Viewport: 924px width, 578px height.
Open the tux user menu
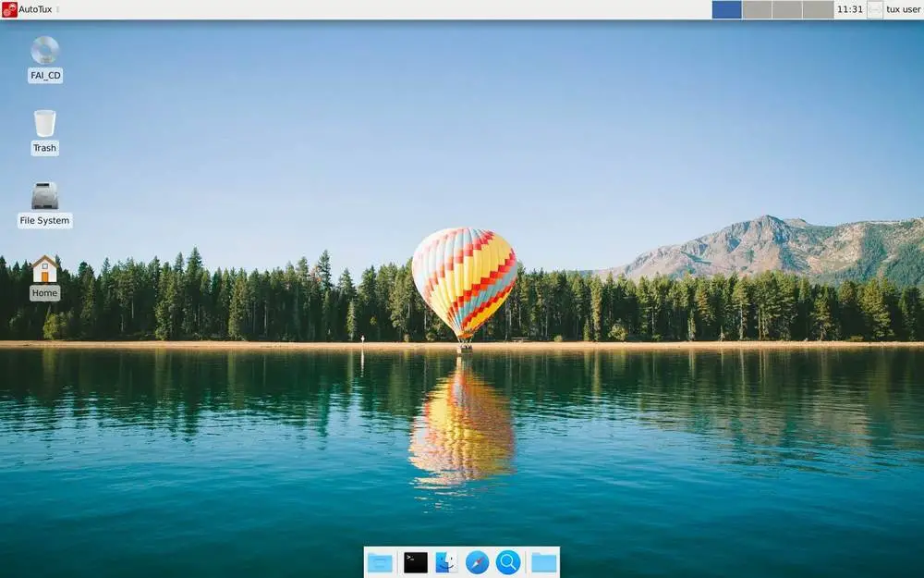click(903, 9)
